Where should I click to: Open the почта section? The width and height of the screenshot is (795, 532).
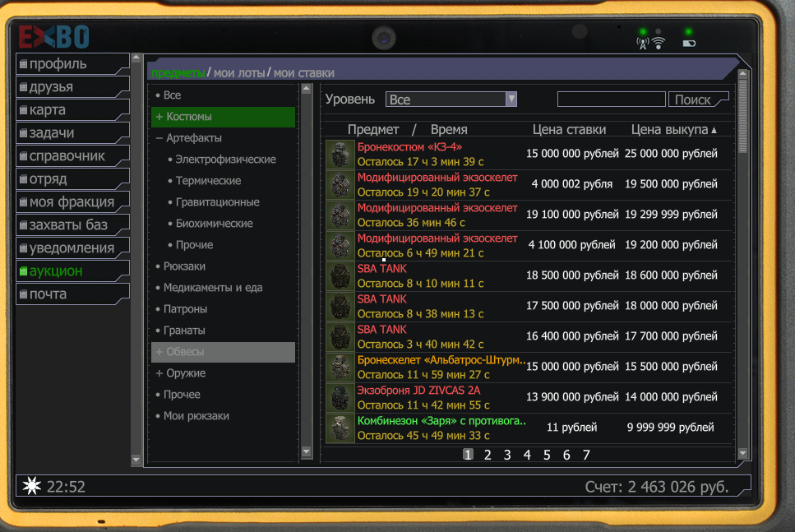click(x=72, y=294)
